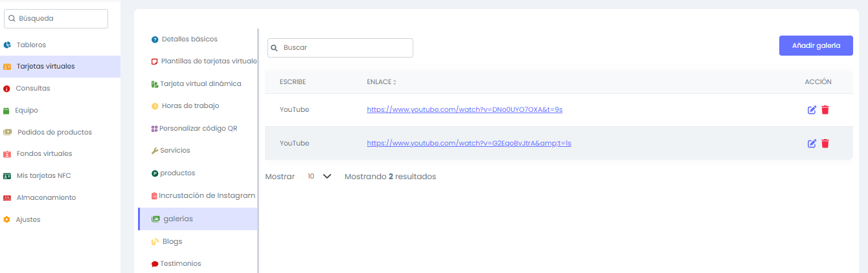
Task: Delete the second YouTube gallery entry
Action: pyautogui.click(x=825, y=144)
